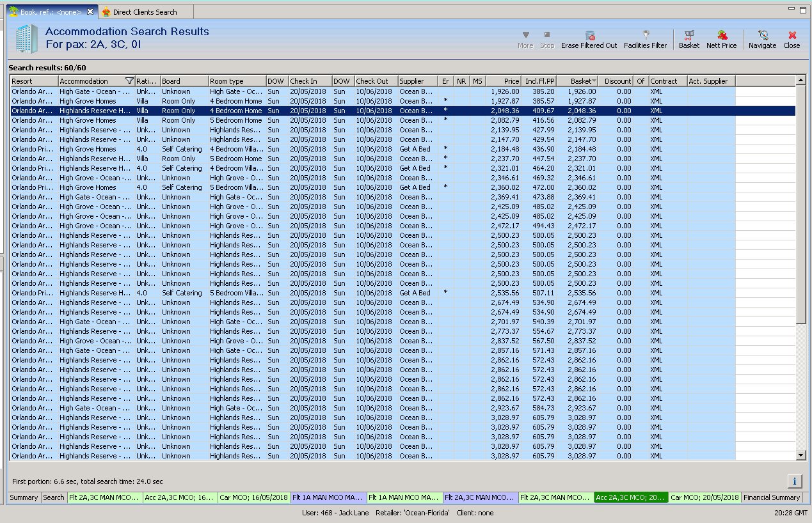
Task: Open the Nett Price tool
Action: tap(721, 36)
